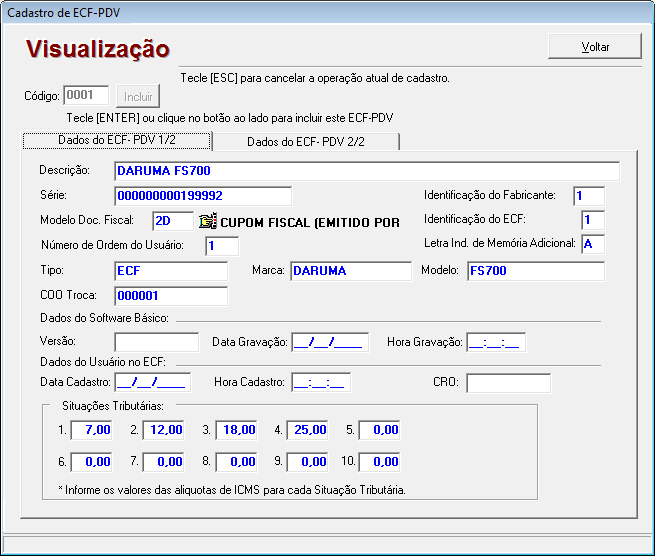
Task: Switch to Dados do ECF-PDV 2/2 tab
Action: pyautogui.click(x=306, y=142)
